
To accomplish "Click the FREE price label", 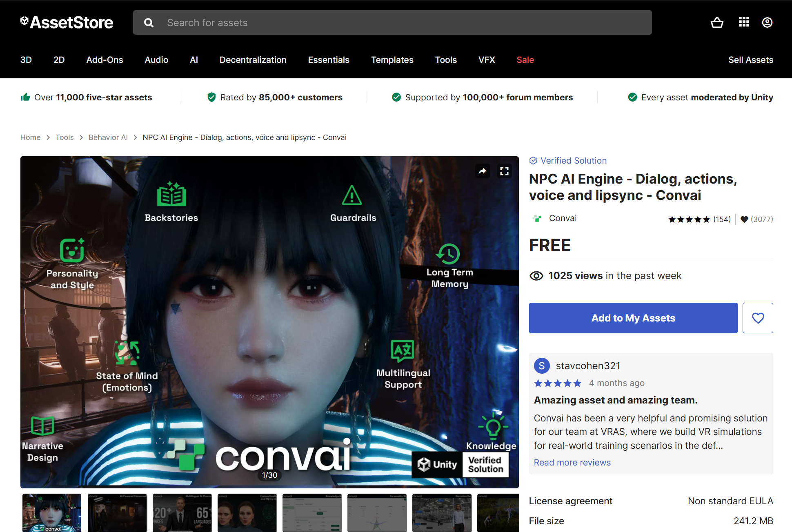I will [550, 246].
